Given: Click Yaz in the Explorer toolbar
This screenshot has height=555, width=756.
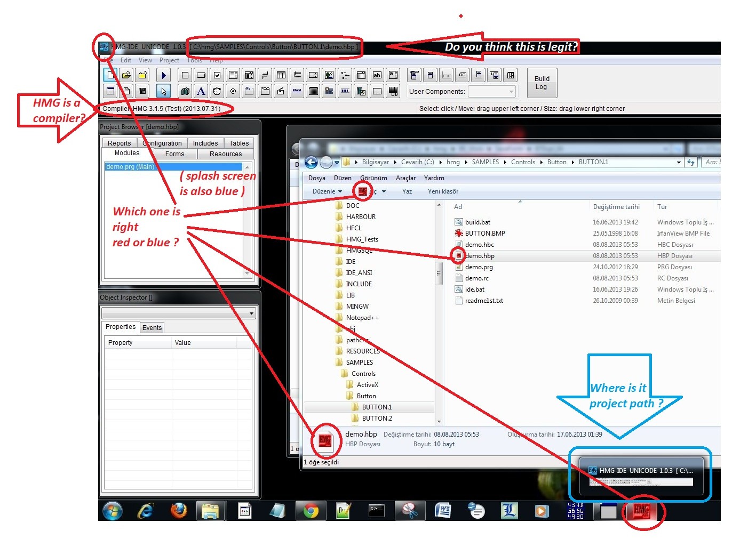Looking at the screenshot, I should click(x=407, y=191).
